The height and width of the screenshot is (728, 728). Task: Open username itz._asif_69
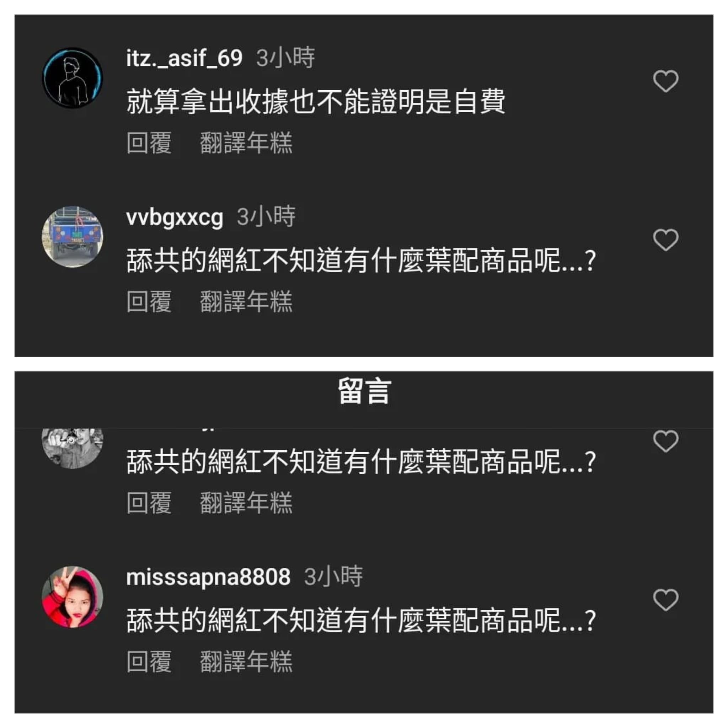(x=184, y=58)
